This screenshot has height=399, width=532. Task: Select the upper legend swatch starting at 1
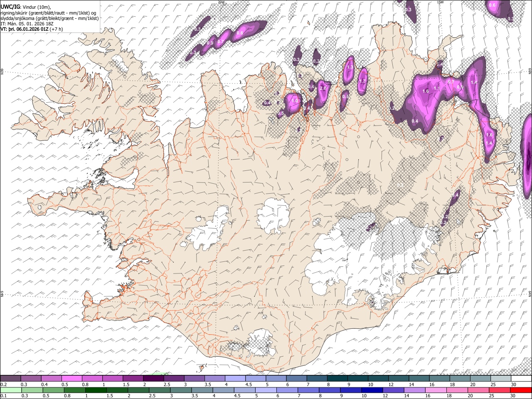coord(112,378)
